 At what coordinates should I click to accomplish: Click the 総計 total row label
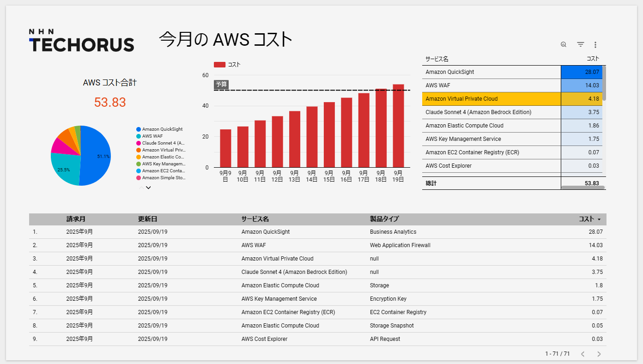[x=431, y=183]
